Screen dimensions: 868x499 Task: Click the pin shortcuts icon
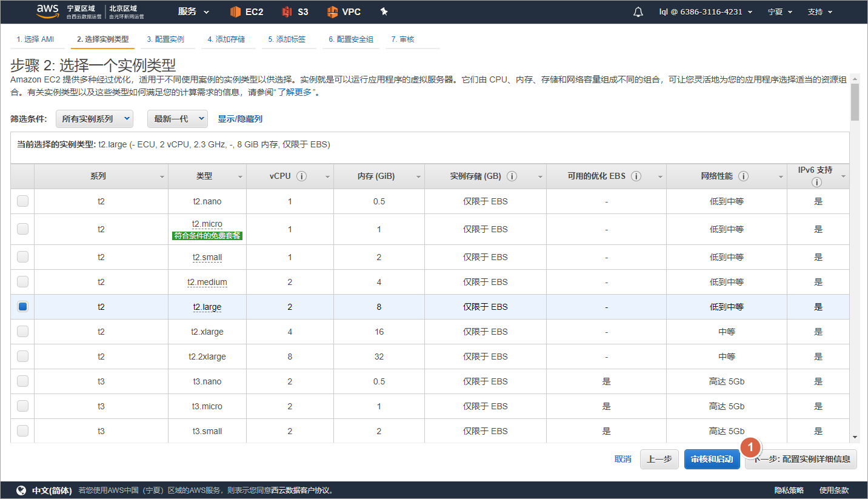(384, 12)
